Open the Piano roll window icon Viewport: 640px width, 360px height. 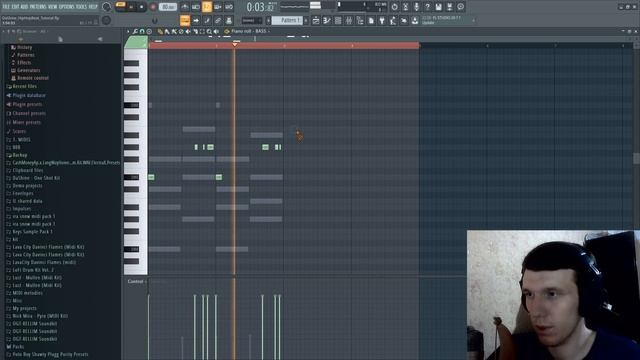[x=327, y=20]
